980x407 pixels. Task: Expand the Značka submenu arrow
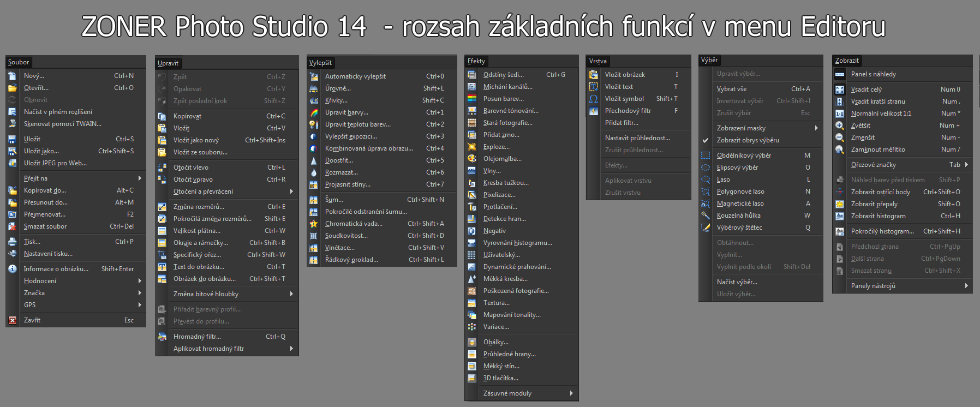tap(140, 293)
